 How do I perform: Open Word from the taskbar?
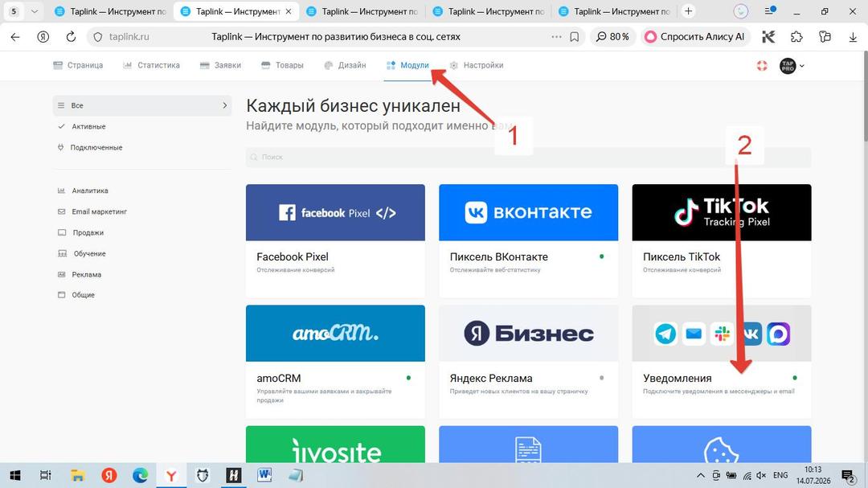[264, 475]
